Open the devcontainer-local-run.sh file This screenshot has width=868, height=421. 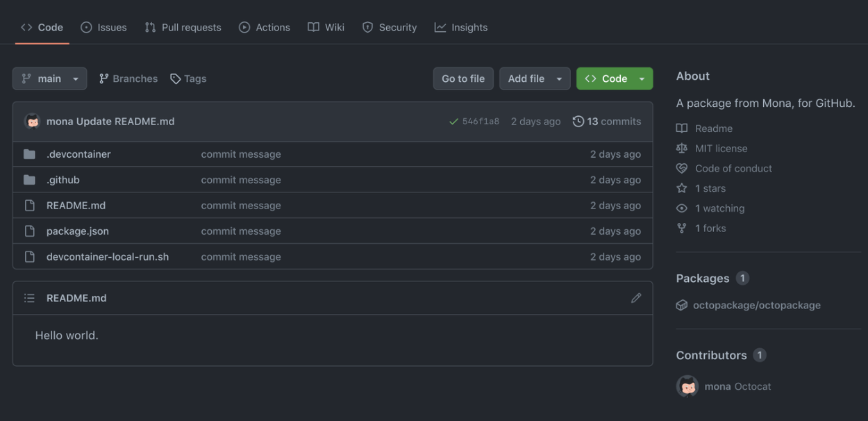pos(108,257)
